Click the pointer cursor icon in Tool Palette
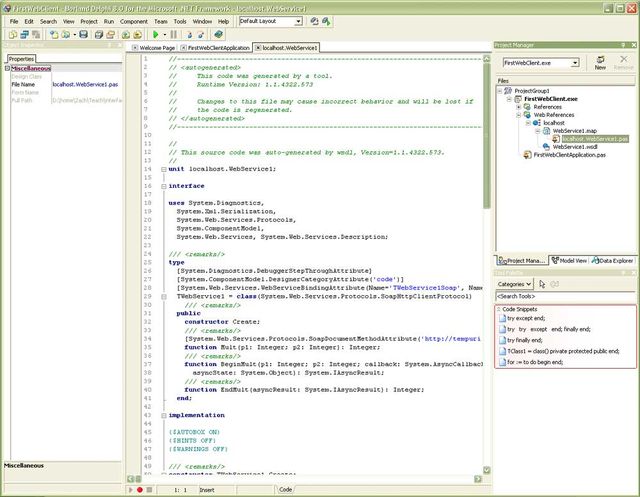This screenshot has height=497, width=640. 542,284
